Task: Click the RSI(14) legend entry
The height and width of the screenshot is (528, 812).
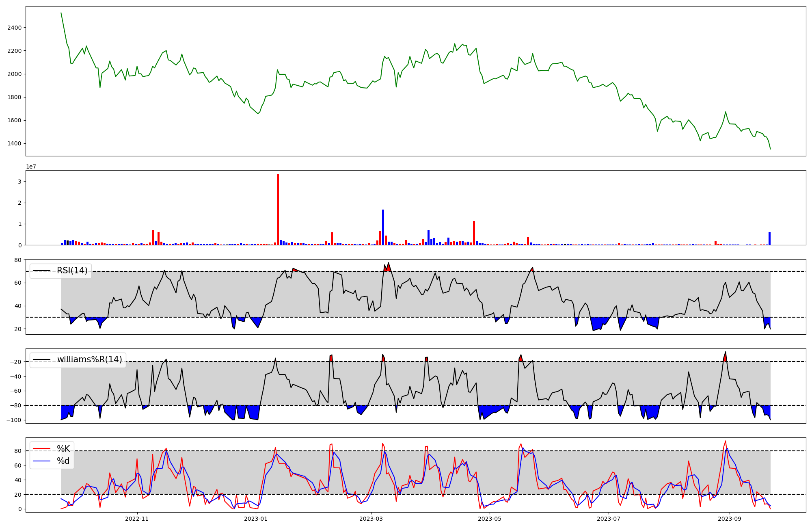Action: (x=72, y=270)
